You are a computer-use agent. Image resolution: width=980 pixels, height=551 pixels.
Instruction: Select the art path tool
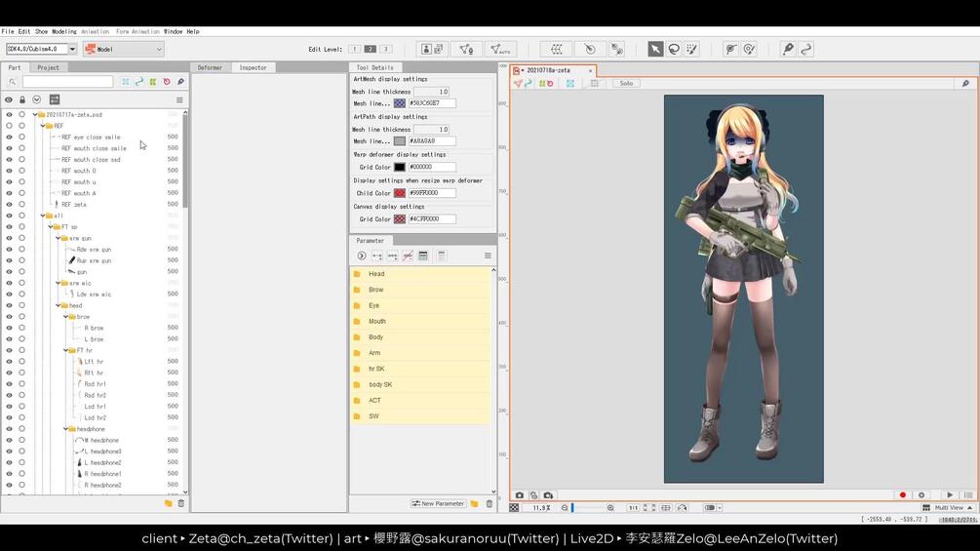pos(788,49)
